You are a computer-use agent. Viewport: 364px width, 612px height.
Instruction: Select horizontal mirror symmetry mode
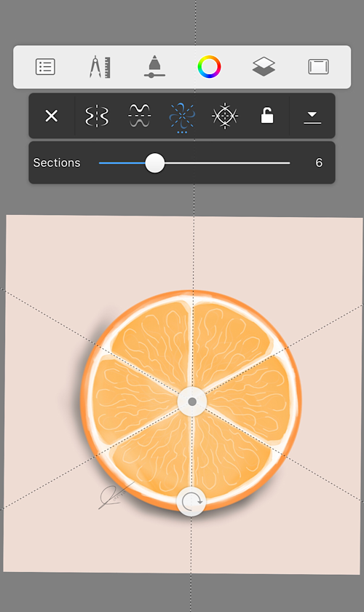tap(139, 116)
